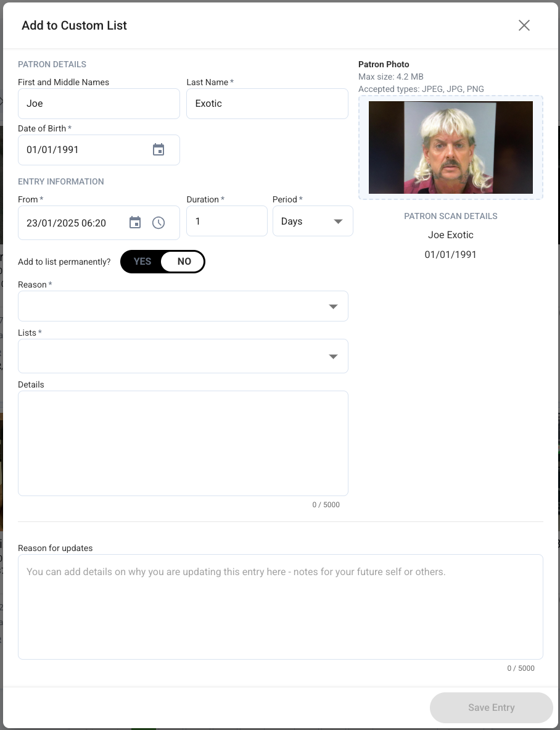
Task: Click the Reason field dropdown arrow
Action: (333, 305)
